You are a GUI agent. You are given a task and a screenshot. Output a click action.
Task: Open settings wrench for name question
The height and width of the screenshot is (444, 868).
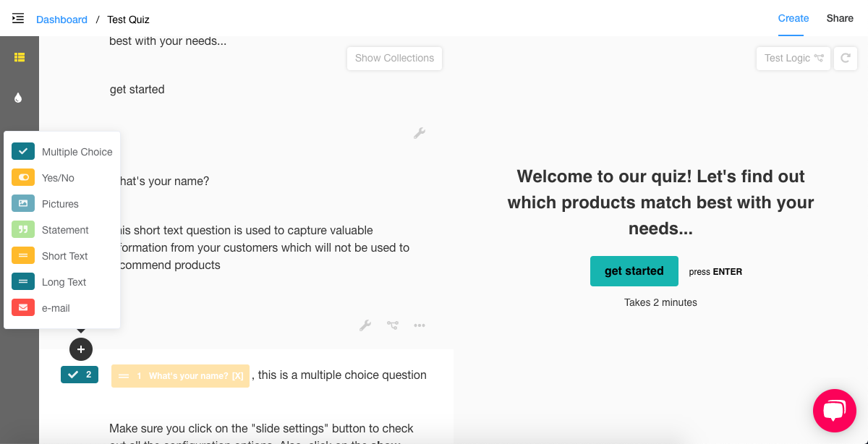coord(365,325)
